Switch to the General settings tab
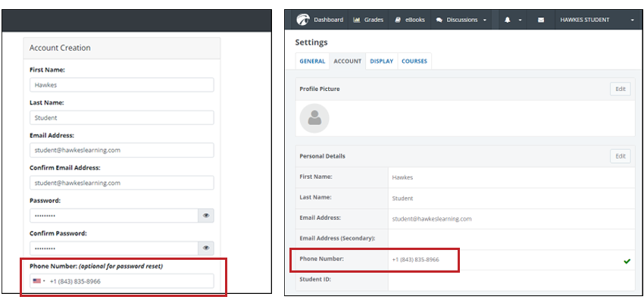The image size is (644, 303). 312,61
